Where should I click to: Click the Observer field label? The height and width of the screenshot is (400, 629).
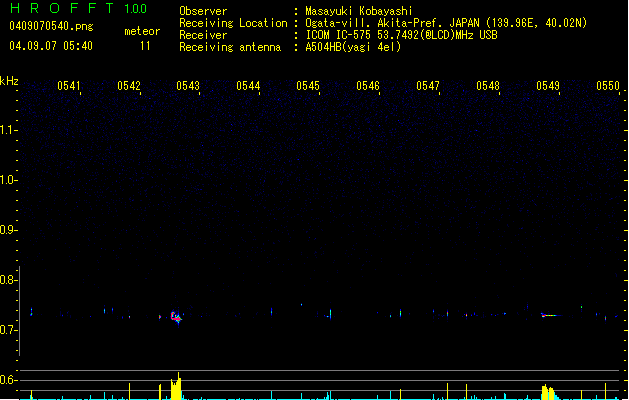click(x=203, y=11)
